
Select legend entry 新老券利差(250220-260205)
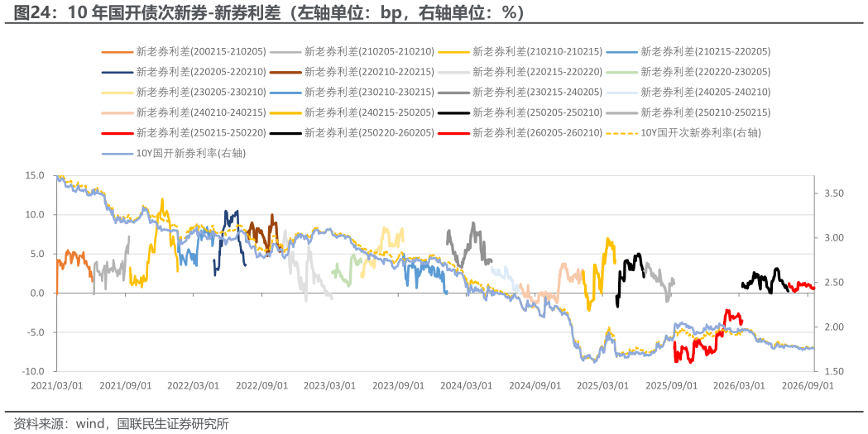[x=352, y=133]
